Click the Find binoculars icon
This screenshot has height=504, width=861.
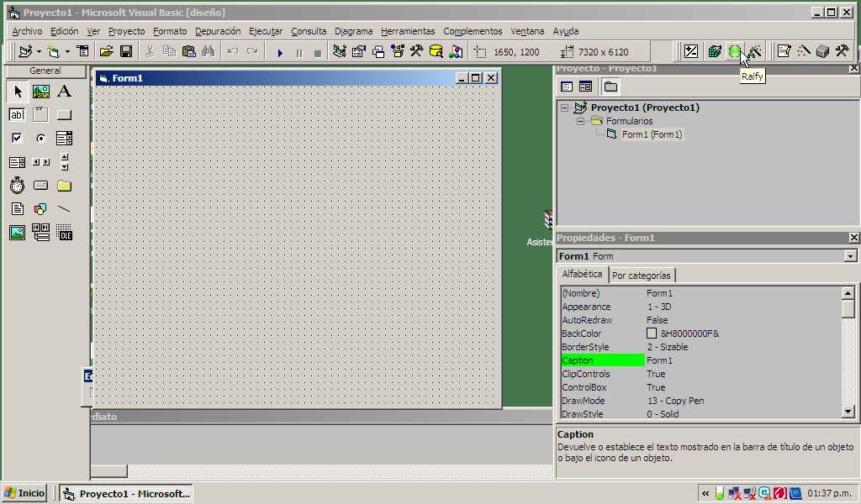point(209,52)
